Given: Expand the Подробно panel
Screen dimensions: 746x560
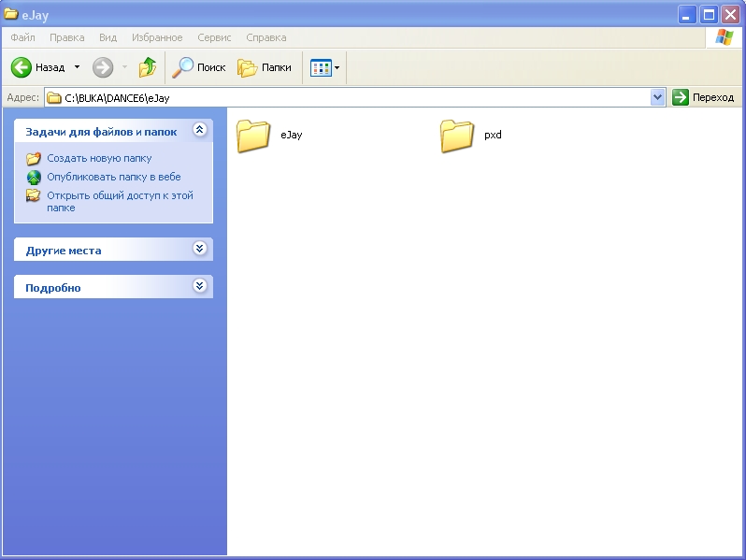Looking at the screenshot, I should (x=200, y=285).
